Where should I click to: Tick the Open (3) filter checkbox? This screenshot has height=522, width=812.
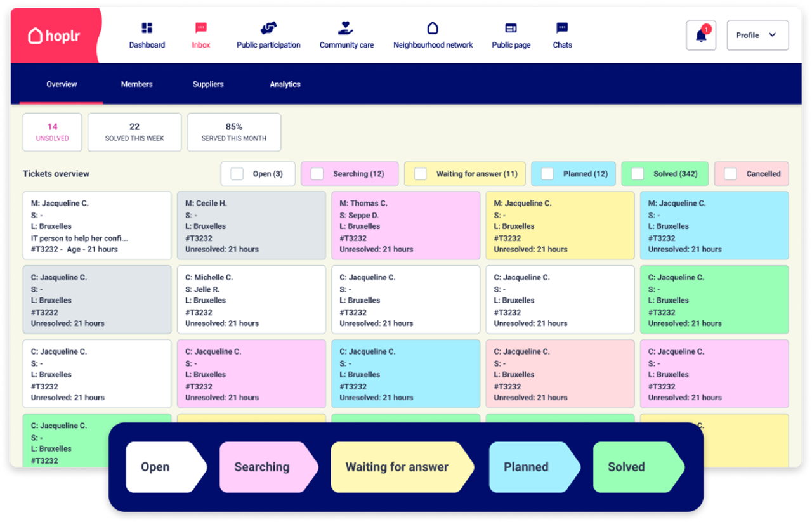237,174
